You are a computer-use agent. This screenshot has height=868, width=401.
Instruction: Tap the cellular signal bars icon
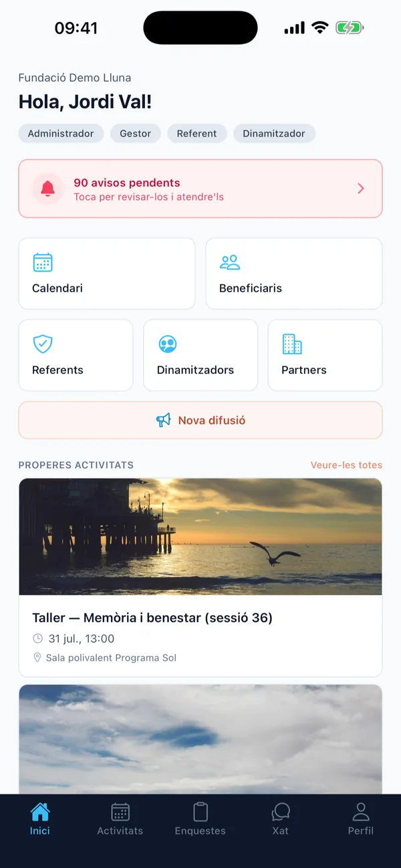pos(294,28)
